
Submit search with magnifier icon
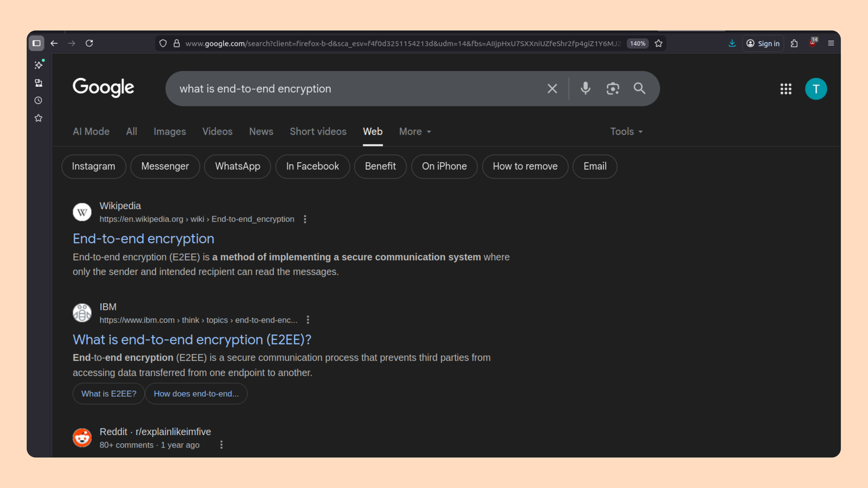[639, 89]
